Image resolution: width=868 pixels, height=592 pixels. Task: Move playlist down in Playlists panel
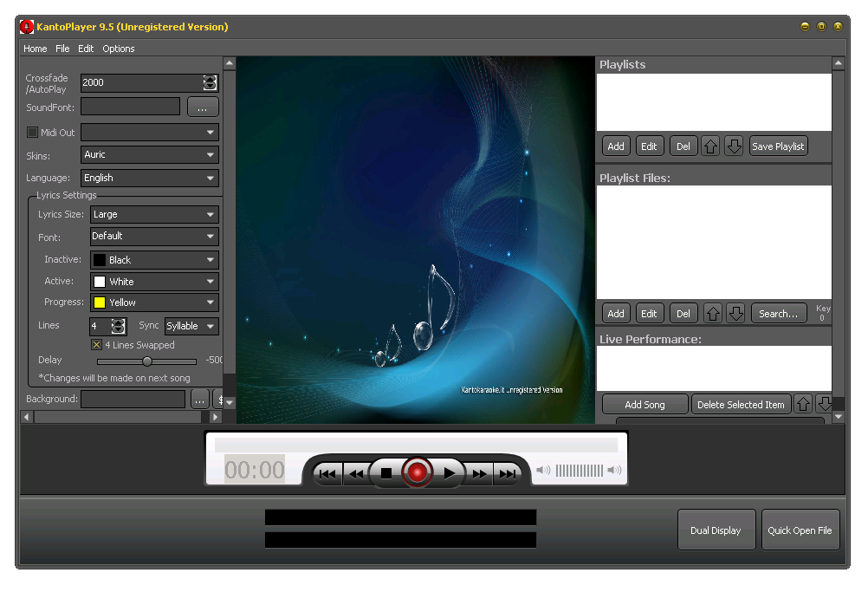734,146
